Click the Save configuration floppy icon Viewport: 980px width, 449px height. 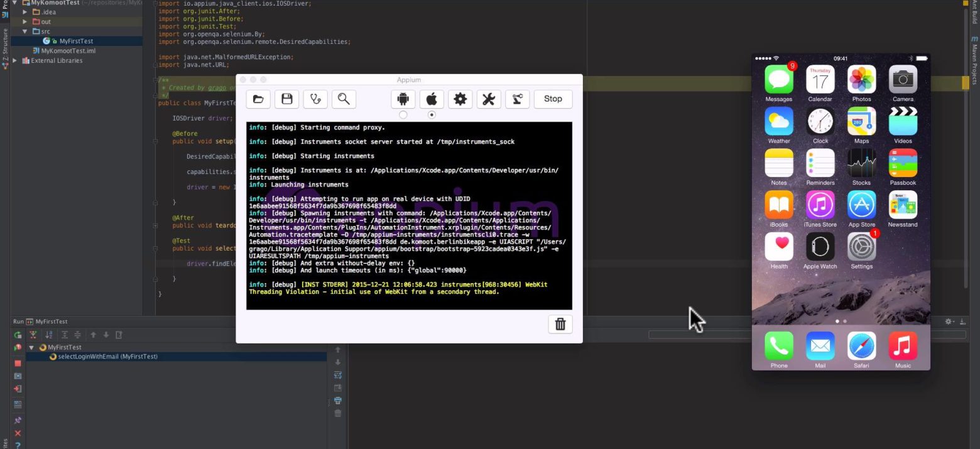pyautogui.click(x=286, y=99)
